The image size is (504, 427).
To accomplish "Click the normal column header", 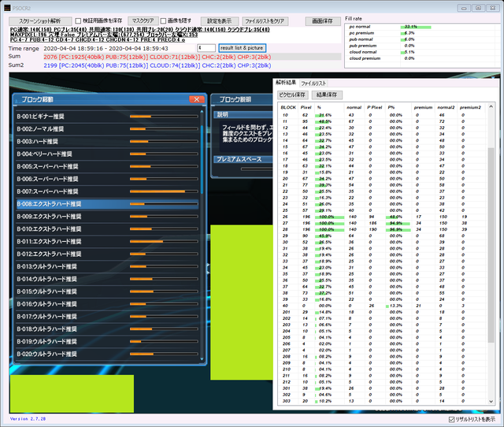I will point(354,107).
